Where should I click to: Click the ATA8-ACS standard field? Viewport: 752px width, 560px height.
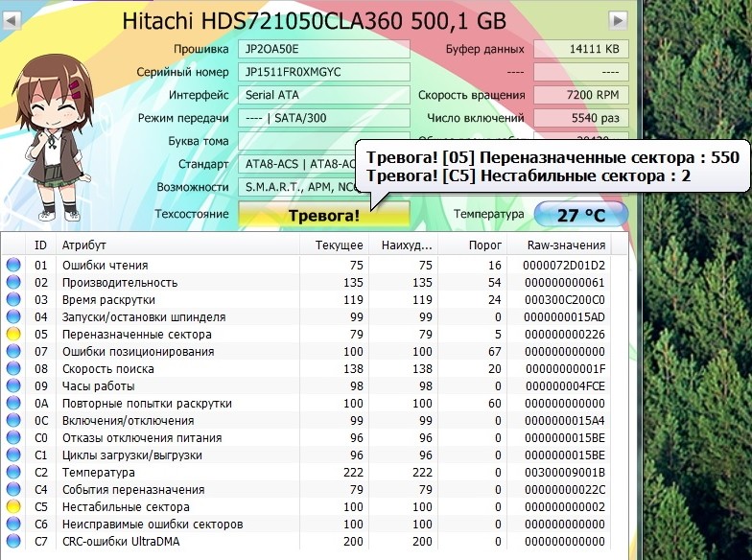point(297,164)
